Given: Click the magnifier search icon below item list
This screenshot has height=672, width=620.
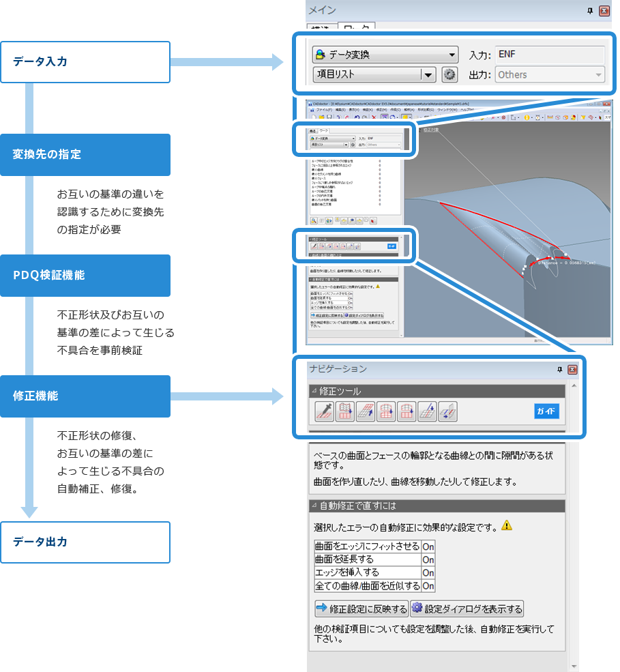Looking at the screenshot, I should coord(314,221).
